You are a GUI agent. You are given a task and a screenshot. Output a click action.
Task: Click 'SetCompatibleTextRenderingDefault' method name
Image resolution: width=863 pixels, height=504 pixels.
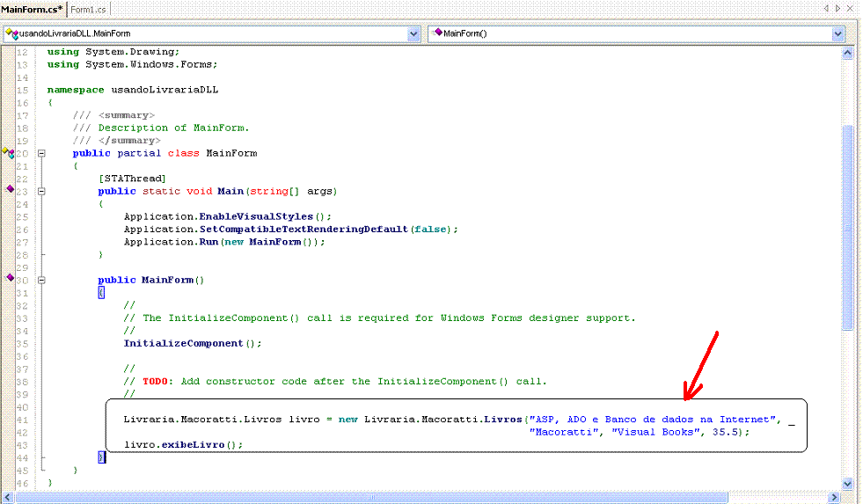click(x=304, y=230)
